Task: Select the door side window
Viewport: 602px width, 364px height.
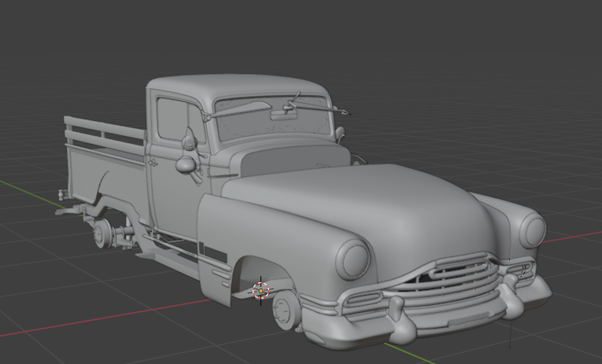Action: pyautogui.click(x=180, y=120)
